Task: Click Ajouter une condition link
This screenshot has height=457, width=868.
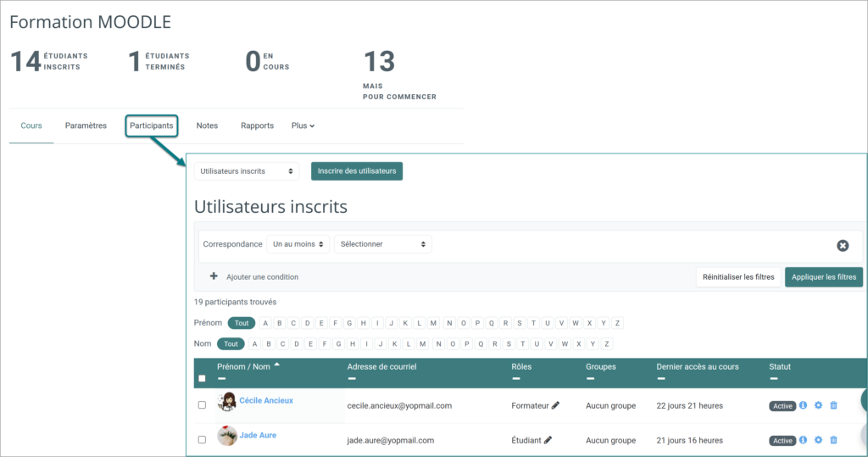Action: tap(263, 277)
